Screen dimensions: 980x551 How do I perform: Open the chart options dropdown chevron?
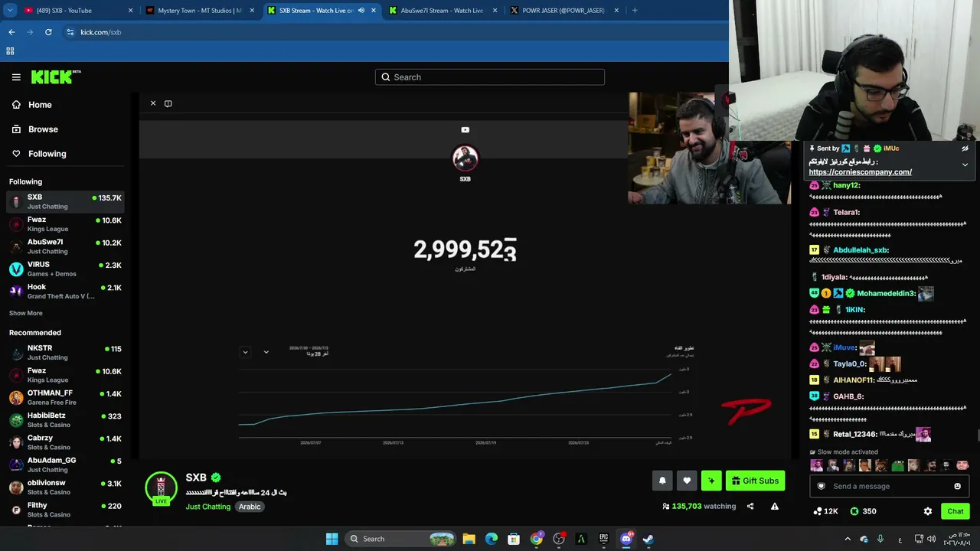pyautogui.click(x=245, y=352)
